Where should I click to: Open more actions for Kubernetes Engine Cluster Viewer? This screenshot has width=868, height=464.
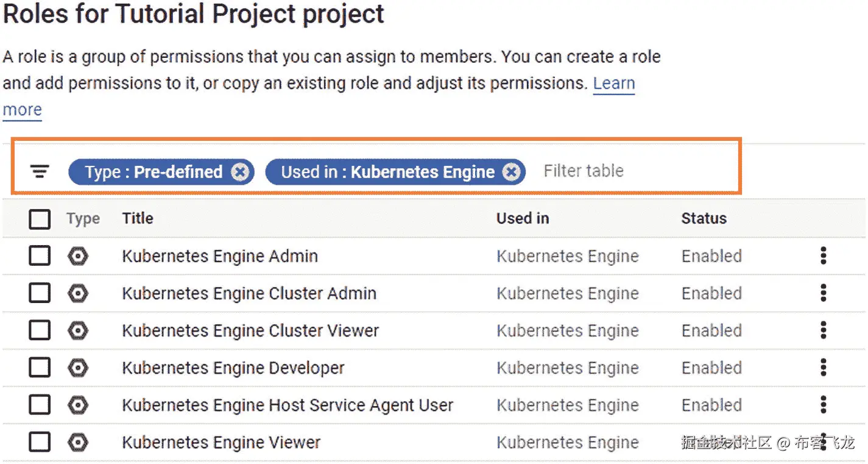point(823,330)
